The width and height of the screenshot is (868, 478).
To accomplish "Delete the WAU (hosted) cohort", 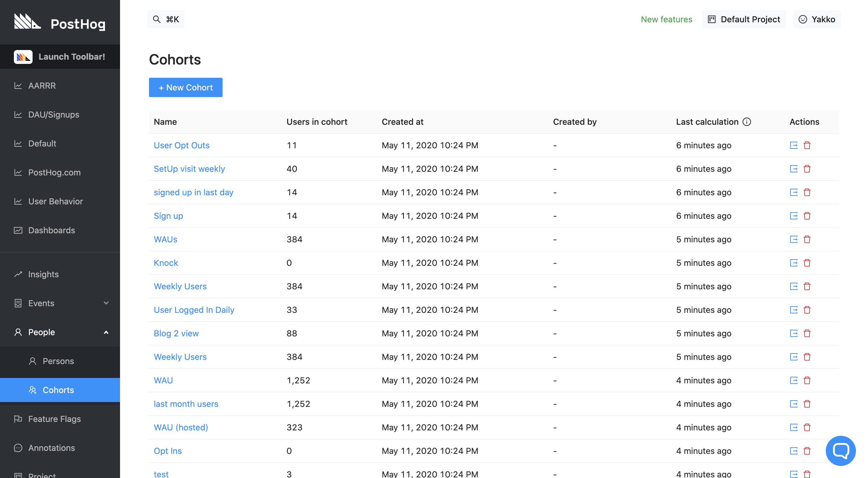I will coord(807,427).
